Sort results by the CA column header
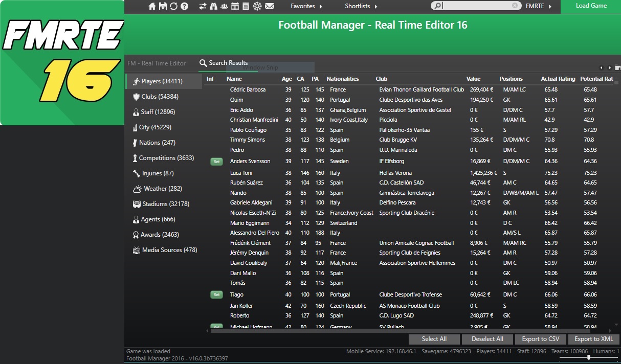The width and height of the screenshot is (621, 364). [x=301, y=79]
